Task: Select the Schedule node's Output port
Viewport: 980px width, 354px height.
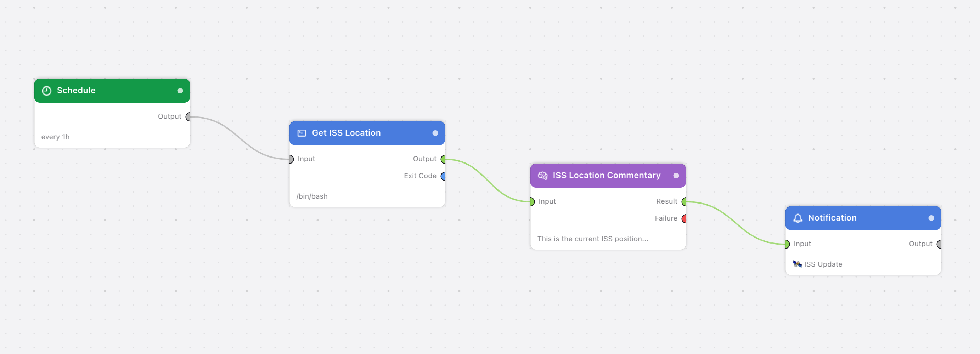Action: pyautogui.click(x=188, y=117)
